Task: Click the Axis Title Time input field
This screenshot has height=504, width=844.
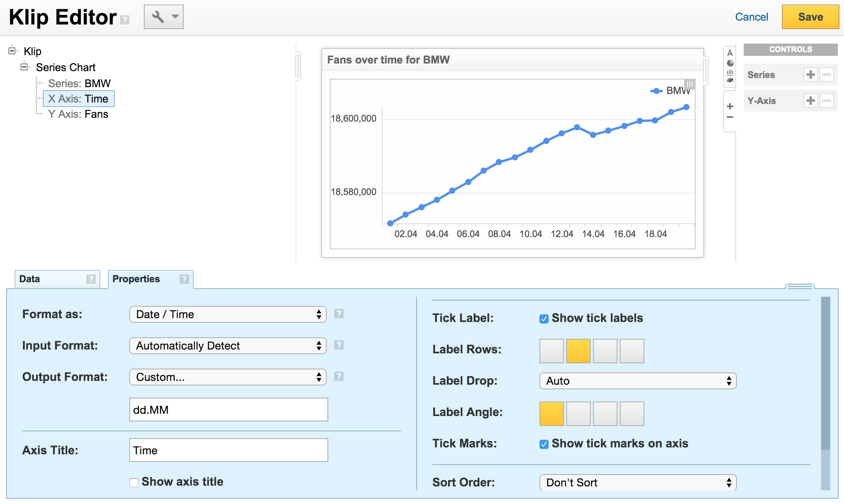Action: (x=229, y=450)
